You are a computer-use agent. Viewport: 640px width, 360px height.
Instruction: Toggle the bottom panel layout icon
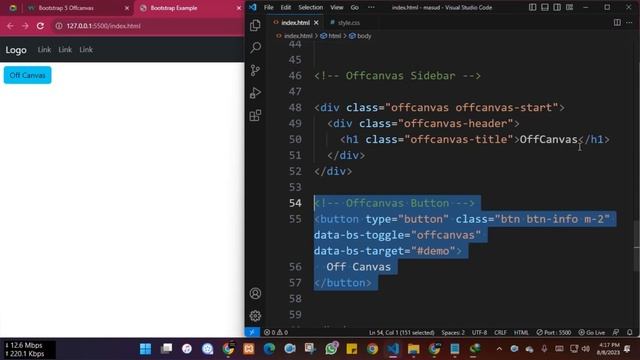click(x=544, y=7)
